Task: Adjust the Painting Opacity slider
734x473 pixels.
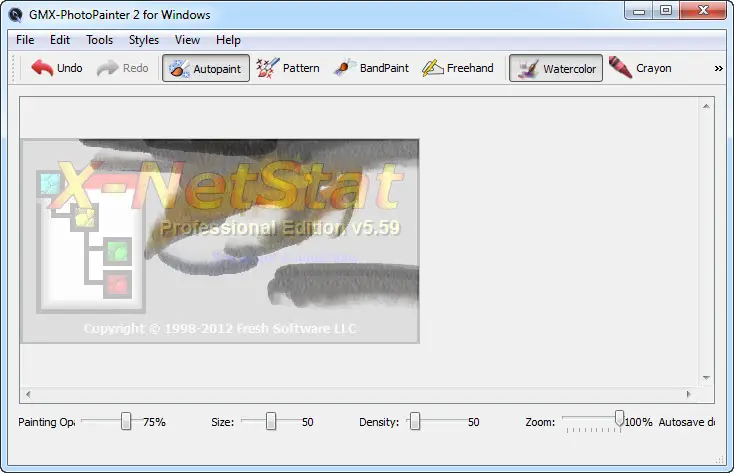Action: coord(126,421)
